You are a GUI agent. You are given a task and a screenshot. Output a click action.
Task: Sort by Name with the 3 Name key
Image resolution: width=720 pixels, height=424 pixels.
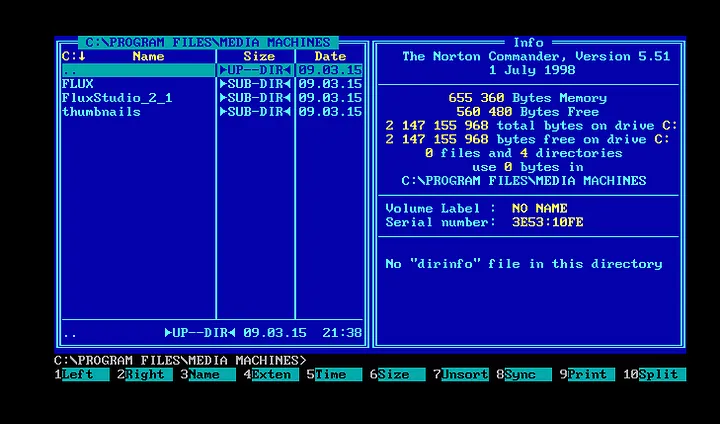tap(208, 374)
